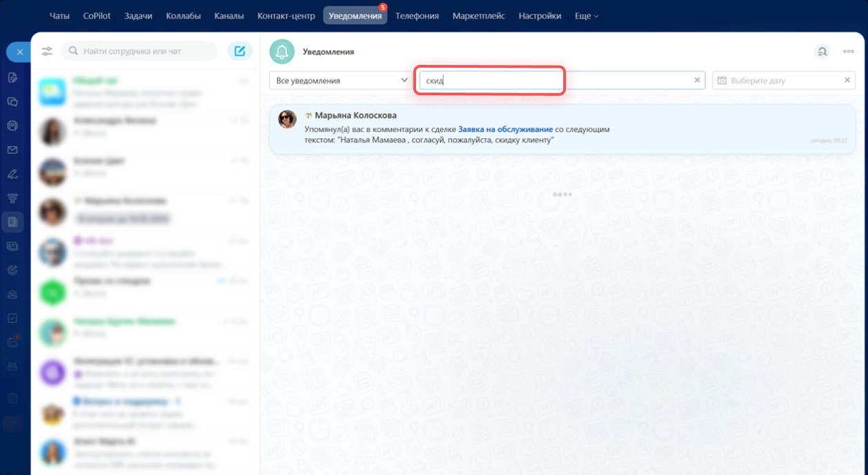Click the chat list filter icon

pyautogui.click(x=47, y=51)
